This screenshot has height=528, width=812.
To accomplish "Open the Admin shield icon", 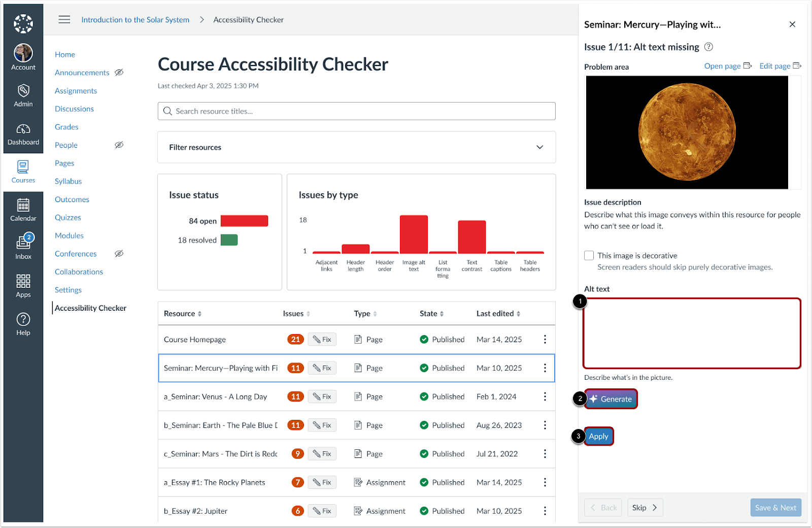I will [23, 96].
